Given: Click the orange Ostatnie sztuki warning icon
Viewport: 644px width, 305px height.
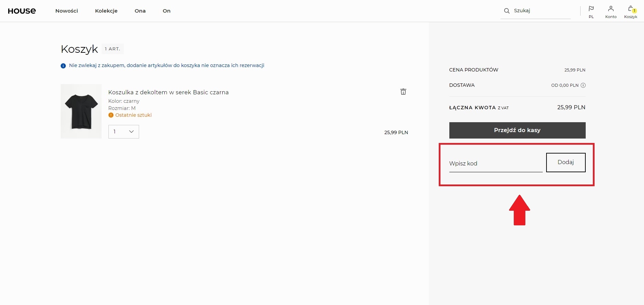Looking at the screenshot, I should click(111, 115).
